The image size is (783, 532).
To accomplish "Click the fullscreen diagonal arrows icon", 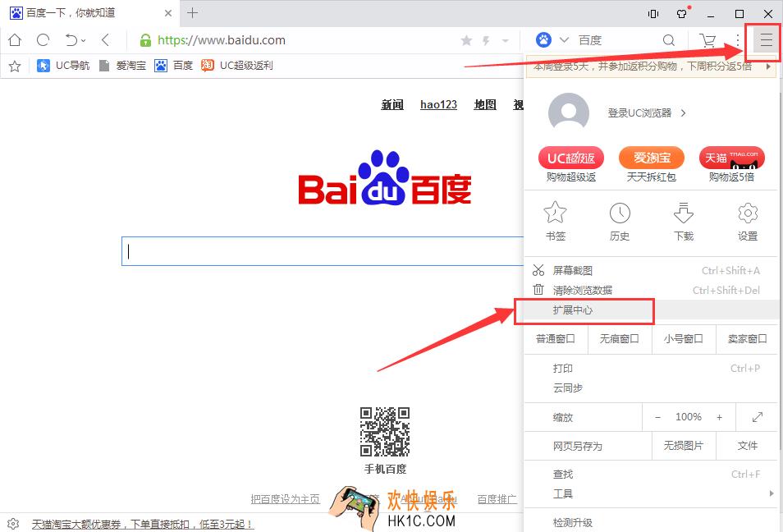I will (758, 416).
